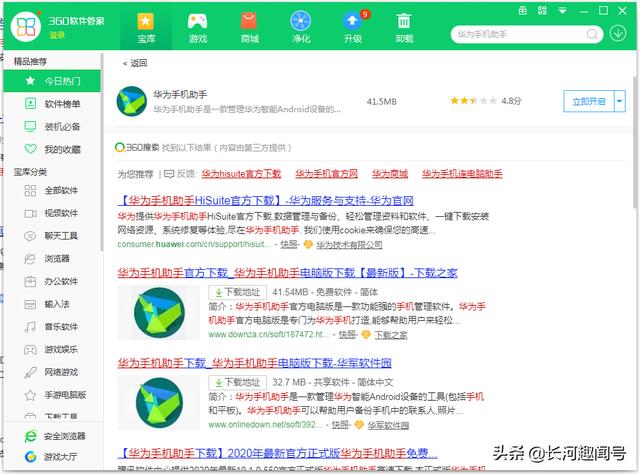This screenshot has width=640, height=475.
Task: Open the 2020年最新官方正式版 result title
Action: tap(278, 453)
